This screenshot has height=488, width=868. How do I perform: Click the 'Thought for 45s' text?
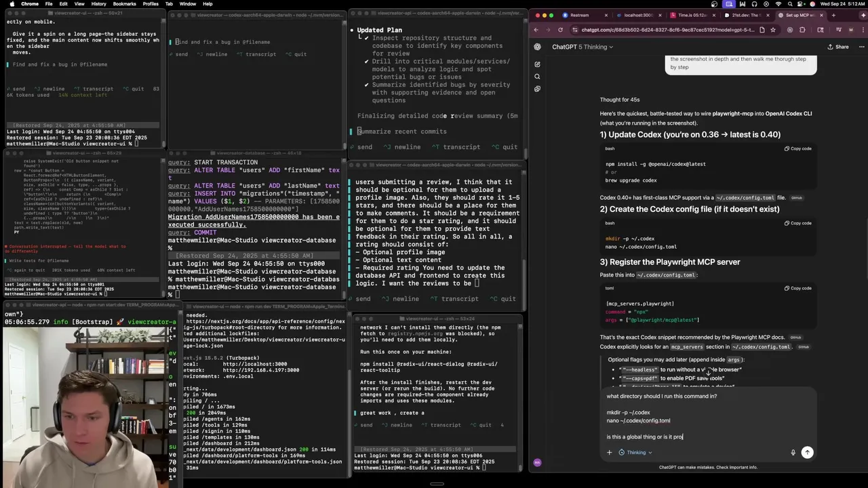[x=619, y=100]
